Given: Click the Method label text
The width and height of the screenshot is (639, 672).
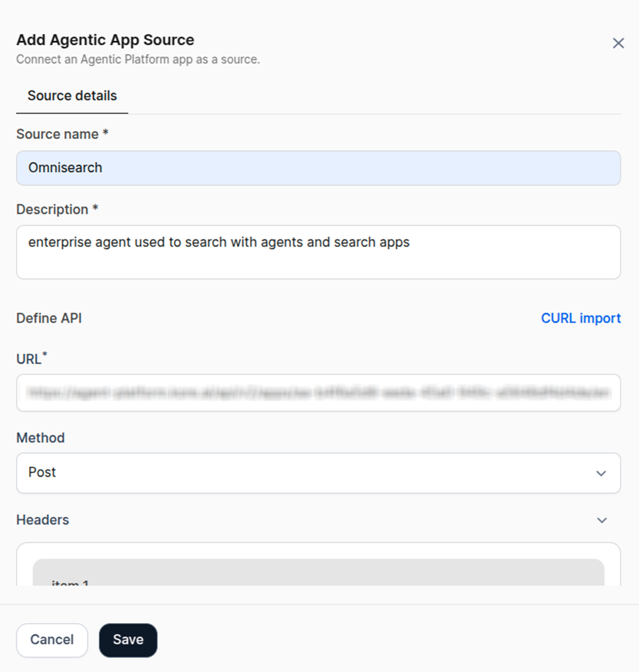Looking at the screenshot, I should pyautogui.click(x=40, y=438).
